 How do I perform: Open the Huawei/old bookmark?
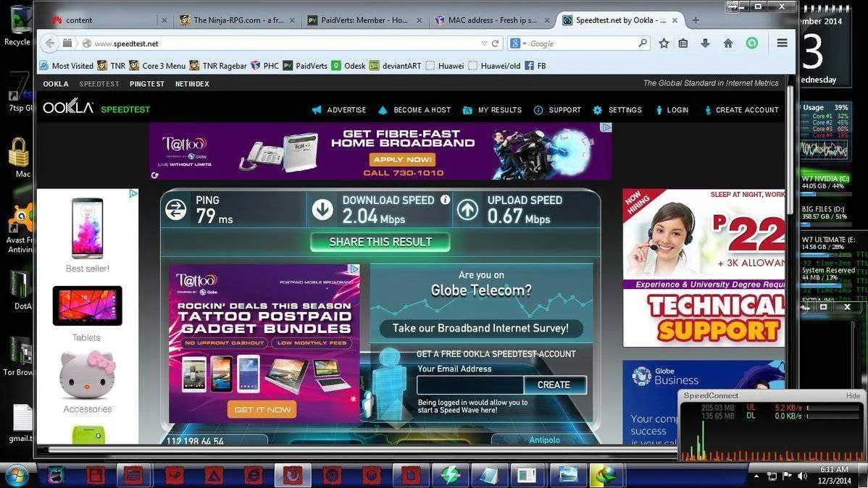(494, 66)
